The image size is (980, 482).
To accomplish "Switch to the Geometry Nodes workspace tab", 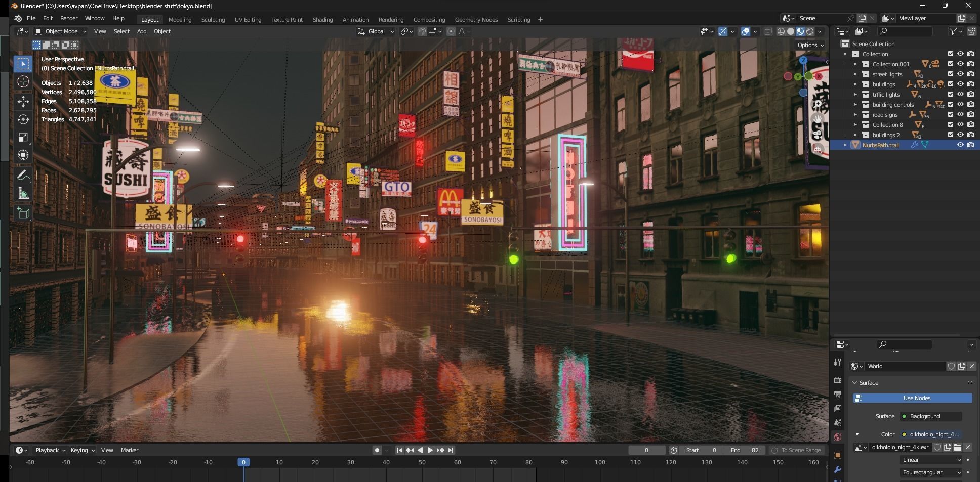I will 476,20.
